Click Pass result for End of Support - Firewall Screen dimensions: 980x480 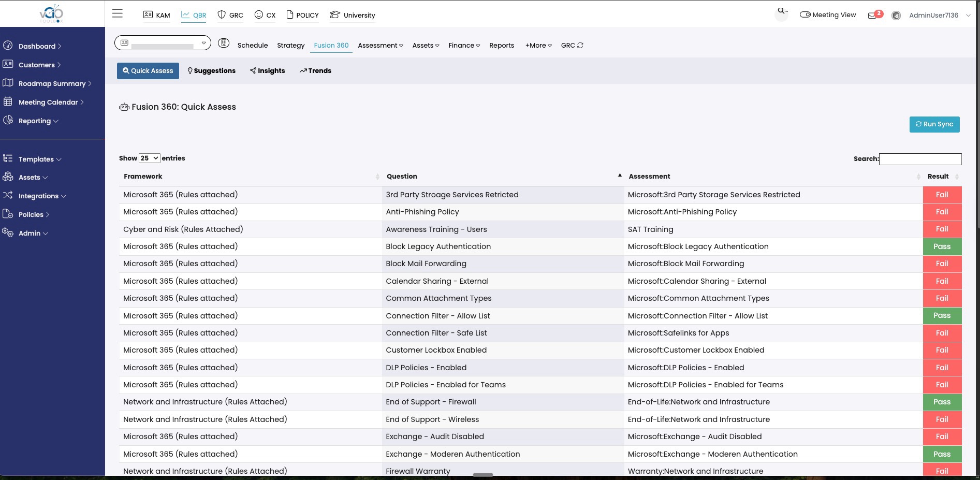(x=942, y=402)
